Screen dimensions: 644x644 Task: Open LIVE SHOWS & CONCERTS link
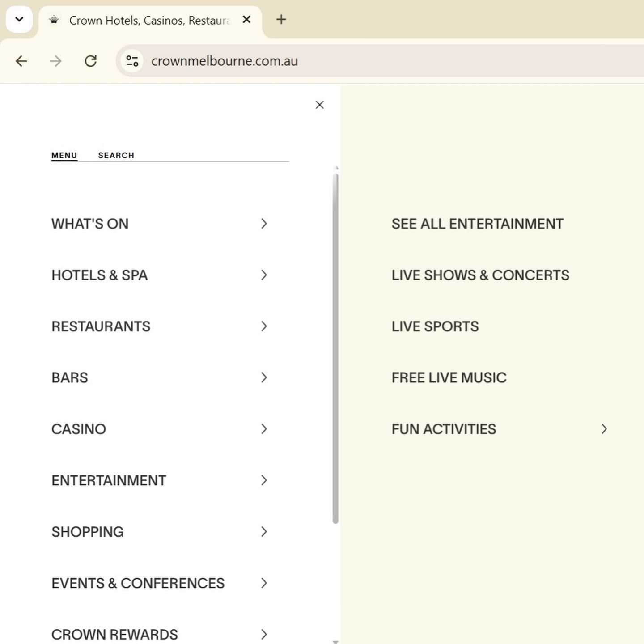coord(481,275)
